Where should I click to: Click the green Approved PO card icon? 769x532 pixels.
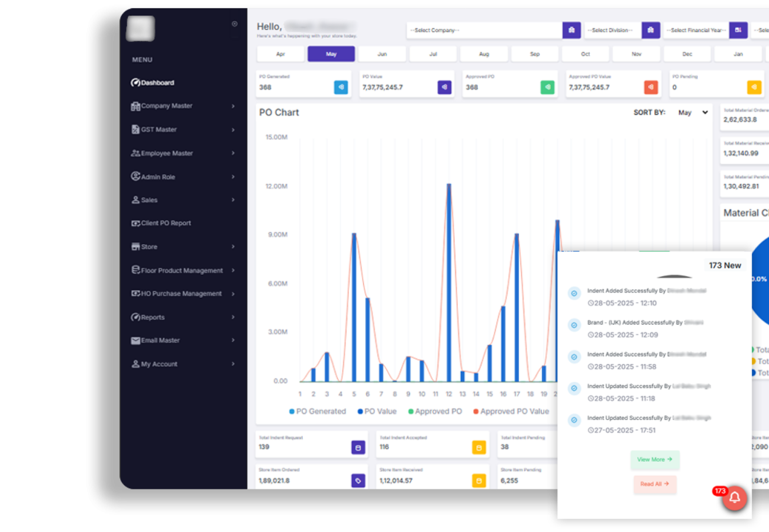547,87
